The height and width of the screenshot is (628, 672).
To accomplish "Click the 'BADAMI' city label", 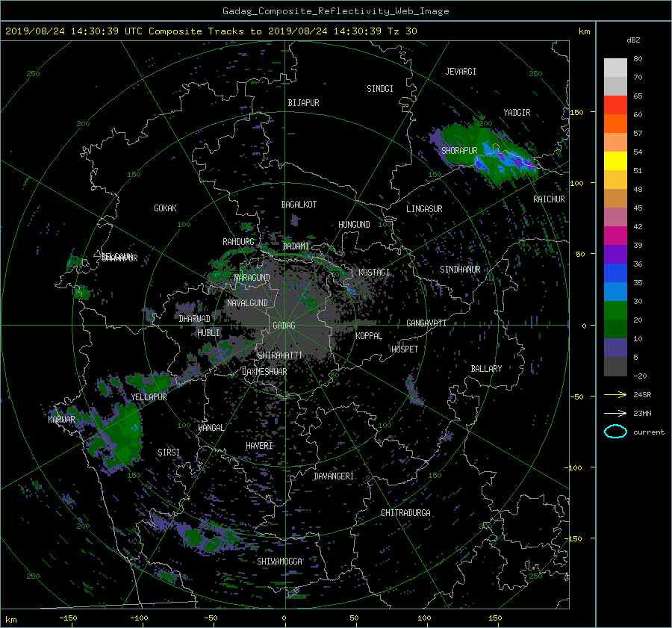I will click(296, 246).
